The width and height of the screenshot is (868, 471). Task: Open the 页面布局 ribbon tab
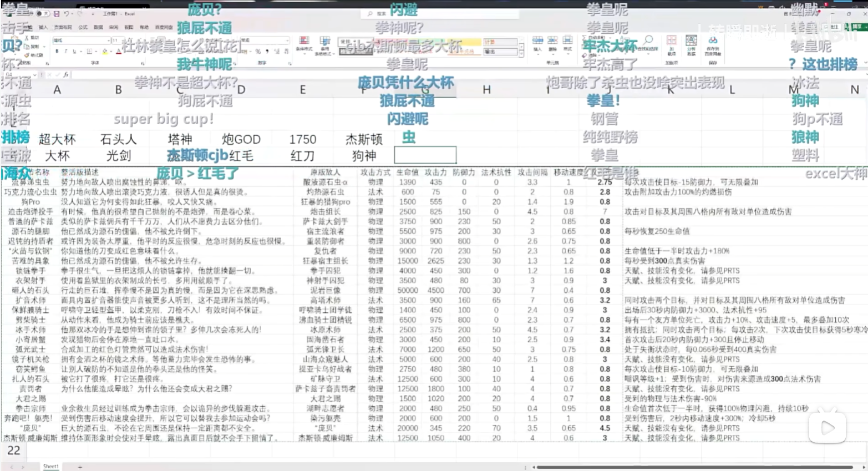click(x=63, y=27)
